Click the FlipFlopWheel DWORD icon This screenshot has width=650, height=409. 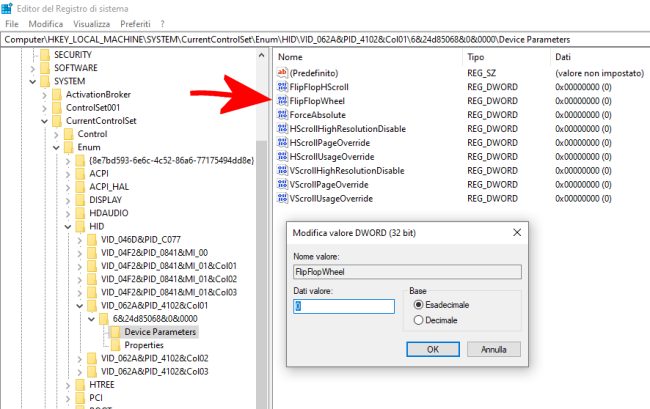(282, 101)
